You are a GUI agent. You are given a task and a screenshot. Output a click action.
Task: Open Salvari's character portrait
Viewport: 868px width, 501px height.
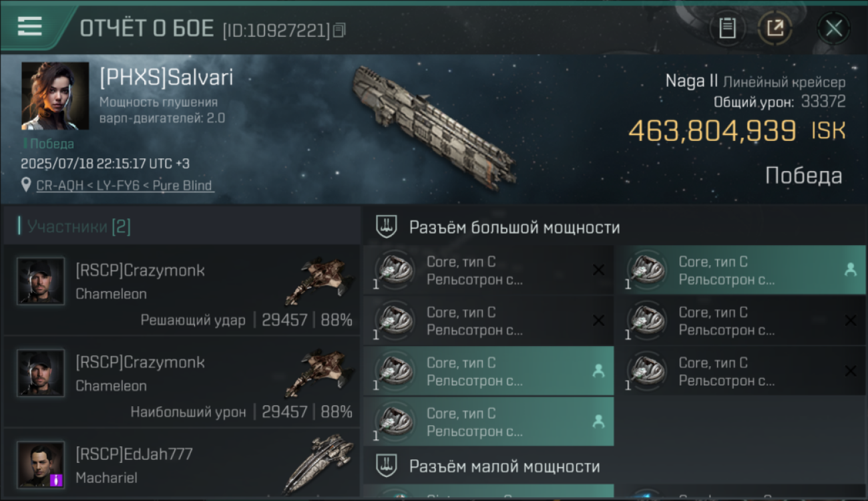point(55,96)
